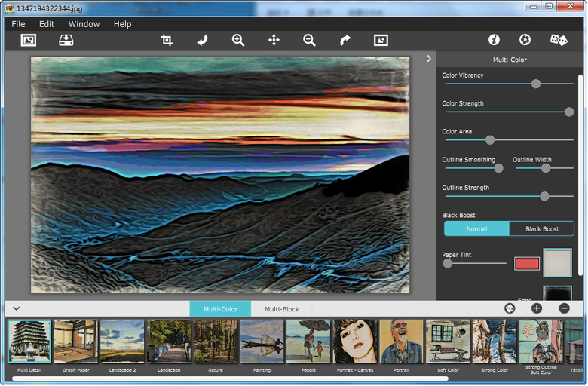Click the undo arrow icon
Screen dimensions: 588x386
pyautogui.click(x=202, y=41)
